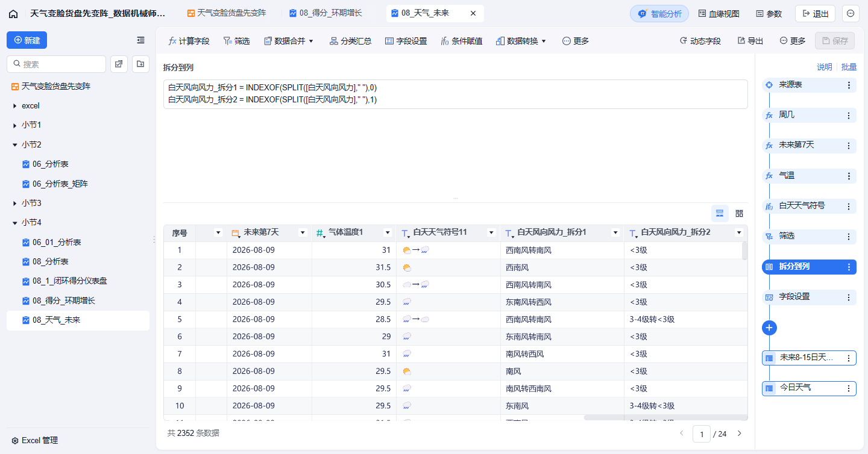Open 06_分析表 under 小节2
The width and height of the screenshot is (868, 454).
[x=51, y=164]
